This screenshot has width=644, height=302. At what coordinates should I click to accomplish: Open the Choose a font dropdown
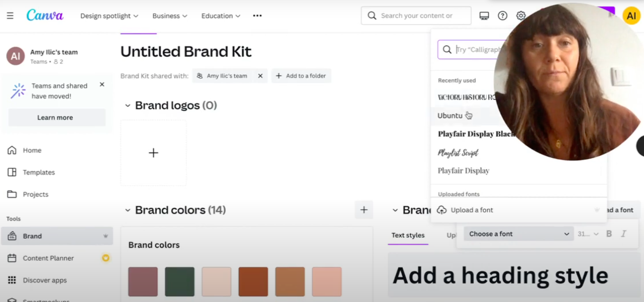[519, 234]
